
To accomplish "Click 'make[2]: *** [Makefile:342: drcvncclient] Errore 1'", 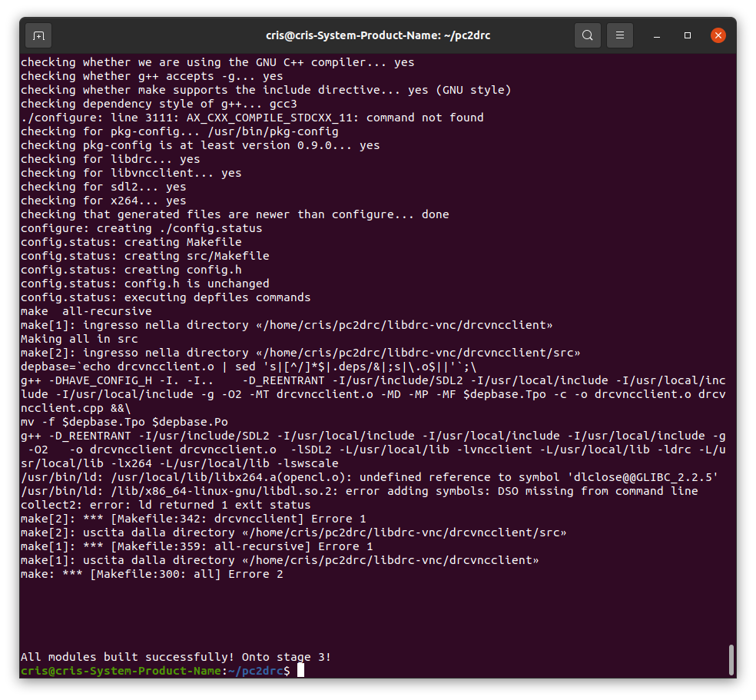I will [194, 519].
